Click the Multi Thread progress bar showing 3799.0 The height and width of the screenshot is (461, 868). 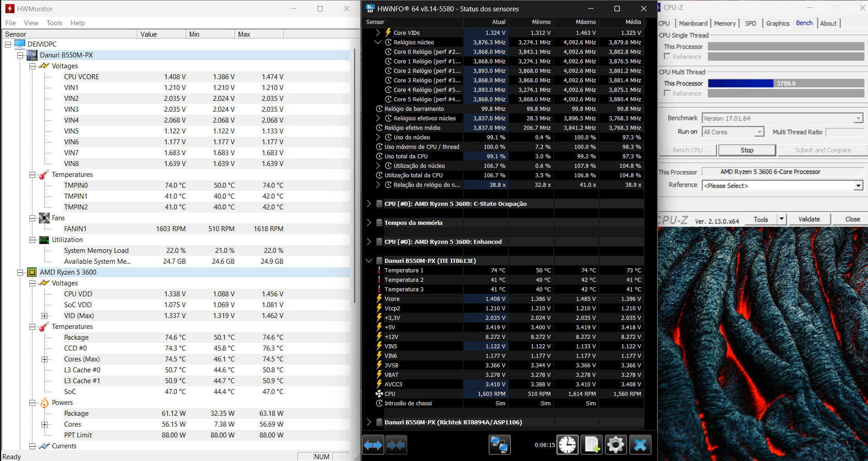(786, 83)
